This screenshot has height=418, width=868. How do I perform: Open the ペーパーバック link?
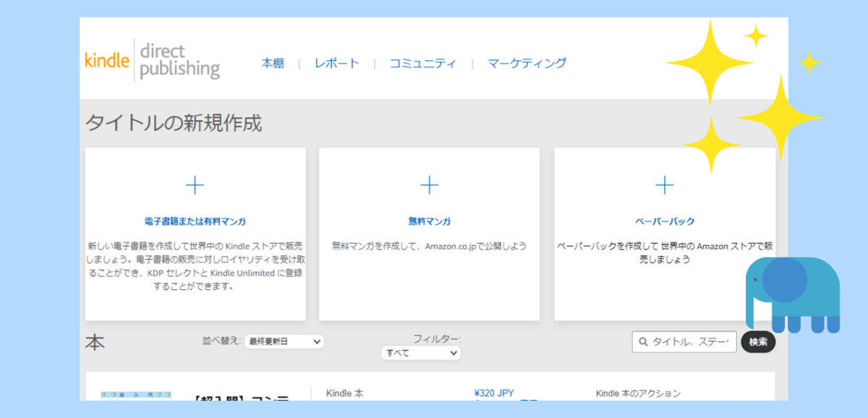pos(664,221)
